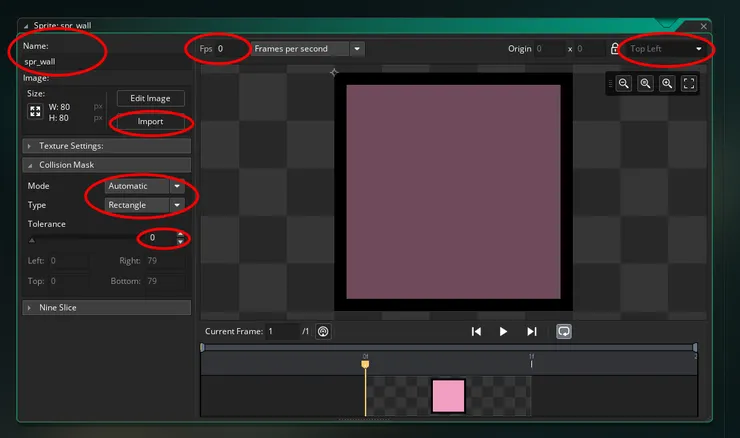Click the Tolerance slider track

(x=83, y=239)
